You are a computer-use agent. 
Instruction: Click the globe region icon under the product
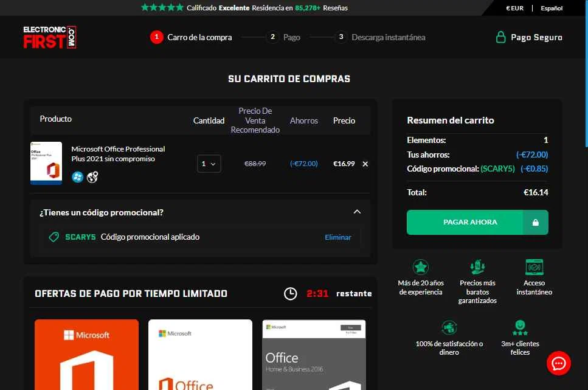pyautogui.click(x=92, y=177)
